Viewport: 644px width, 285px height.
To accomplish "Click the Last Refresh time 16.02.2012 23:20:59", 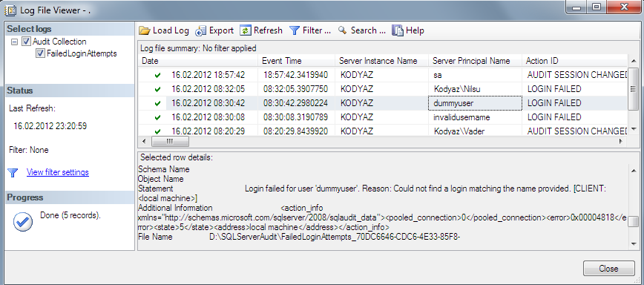I will click(50, 126).
